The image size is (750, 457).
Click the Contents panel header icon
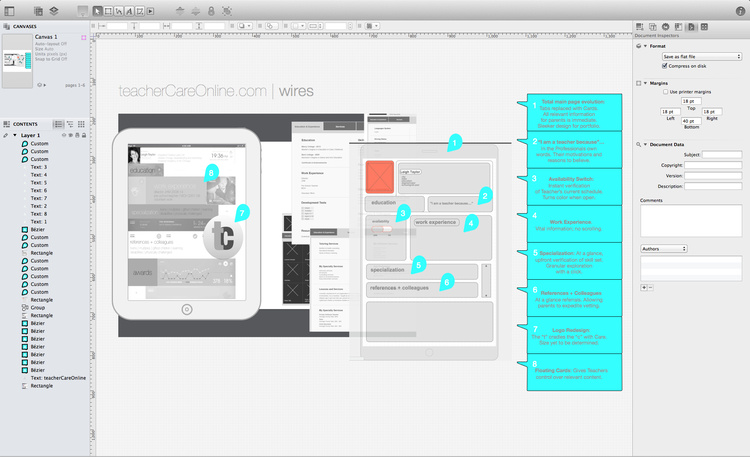(7, 124)
